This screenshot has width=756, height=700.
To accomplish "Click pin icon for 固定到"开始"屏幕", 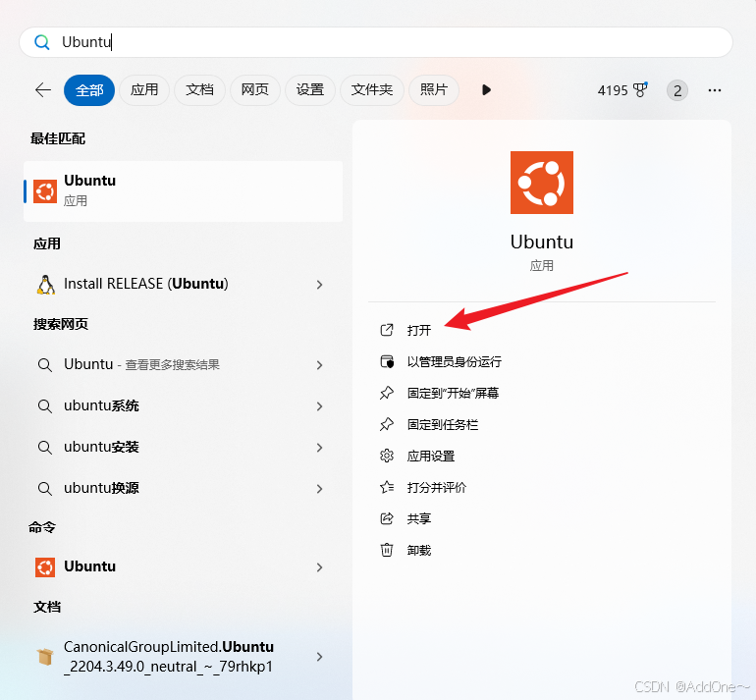I will pyautogui.click(x=387, y=393).
